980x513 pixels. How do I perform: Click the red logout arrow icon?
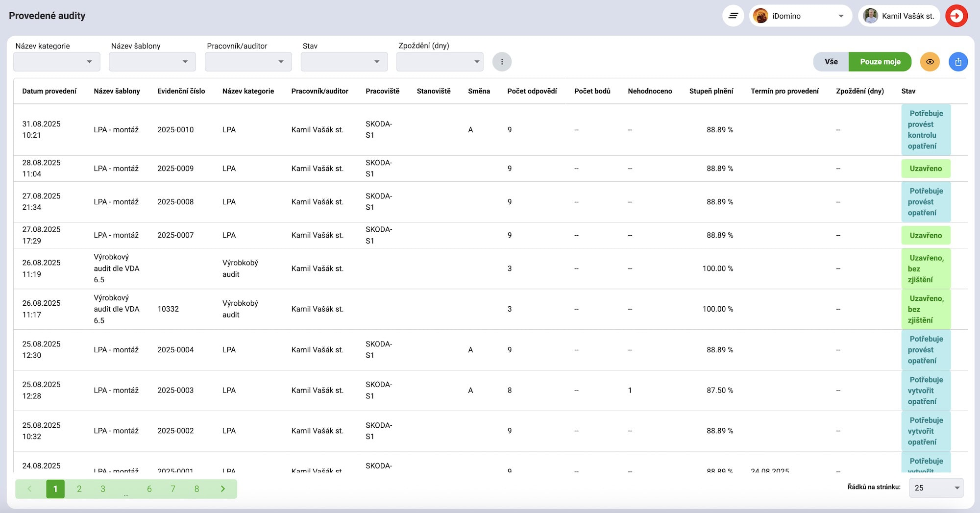(956, 16)
